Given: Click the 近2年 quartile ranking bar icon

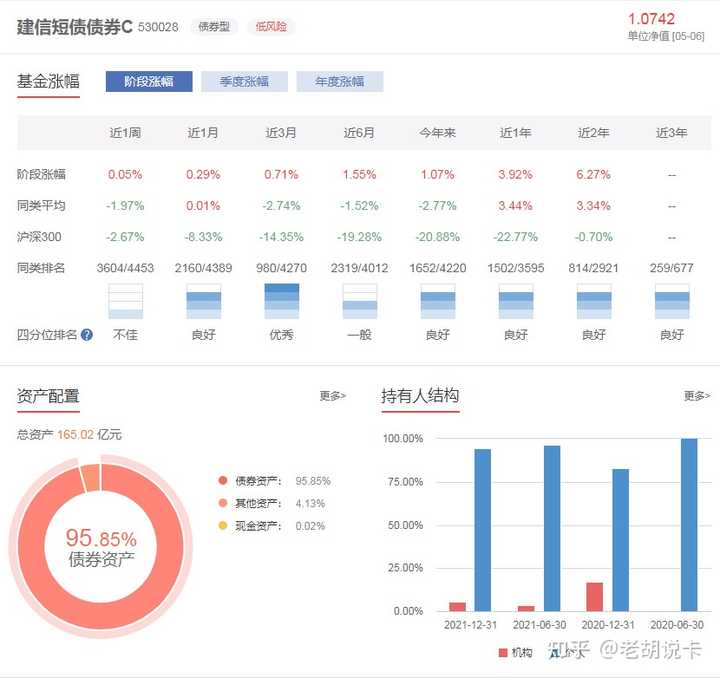Looking at the screenshot, I should [x=594, y=301].
